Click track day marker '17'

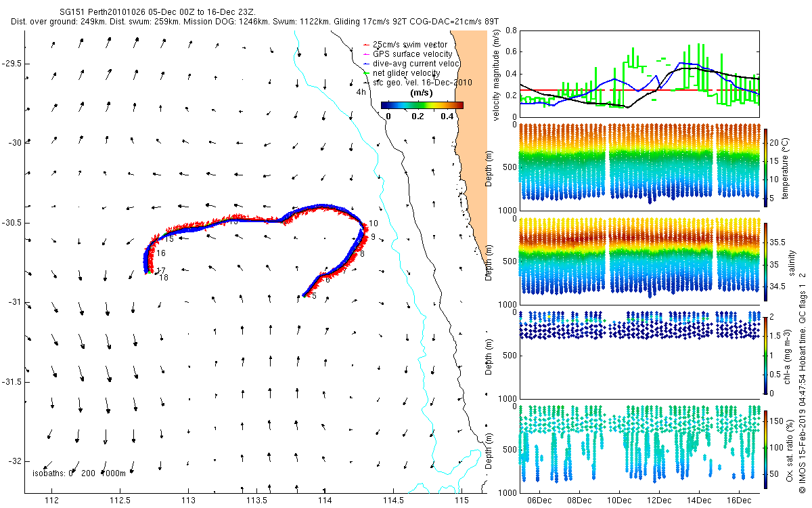click(161, 271)
